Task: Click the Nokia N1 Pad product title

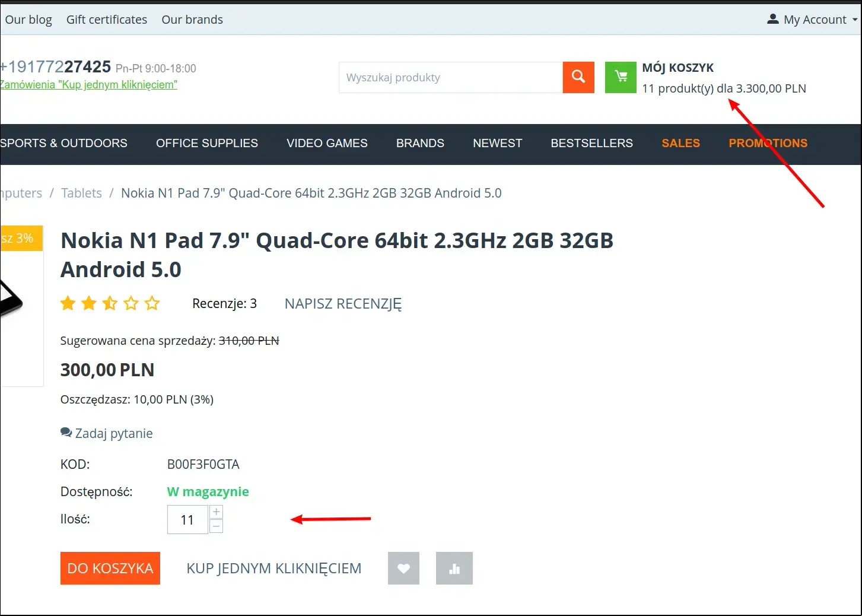Action: pyautogui.click(x=337, y=255)
